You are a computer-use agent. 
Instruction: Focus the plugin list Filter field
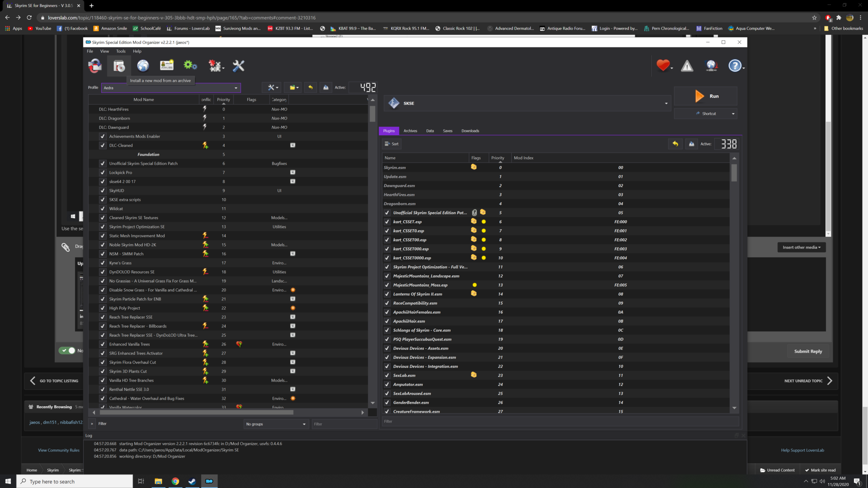560,422
